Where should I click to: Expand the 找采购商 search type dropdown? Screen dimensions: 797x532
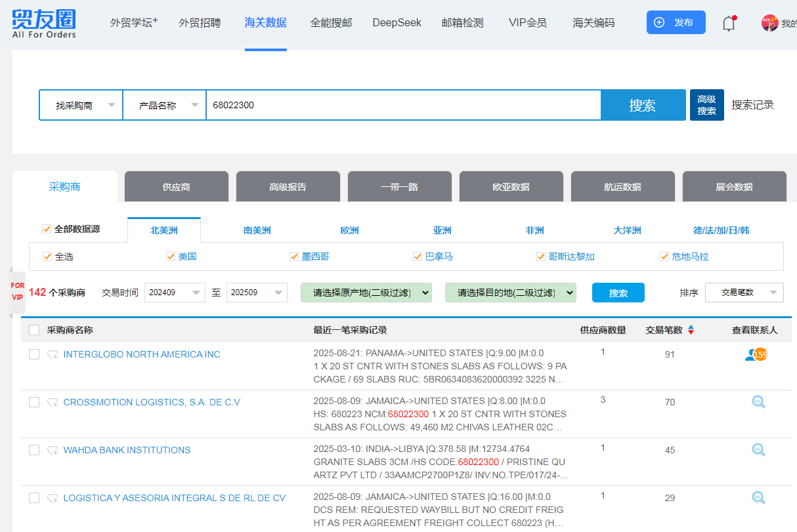coord(81,105)
